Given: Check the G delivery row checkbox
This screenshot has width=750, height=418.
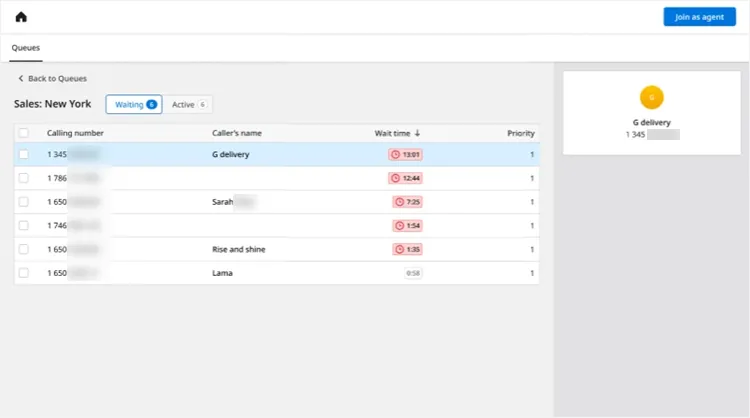Looking at the screenshot, I should [x=23, y=154].
